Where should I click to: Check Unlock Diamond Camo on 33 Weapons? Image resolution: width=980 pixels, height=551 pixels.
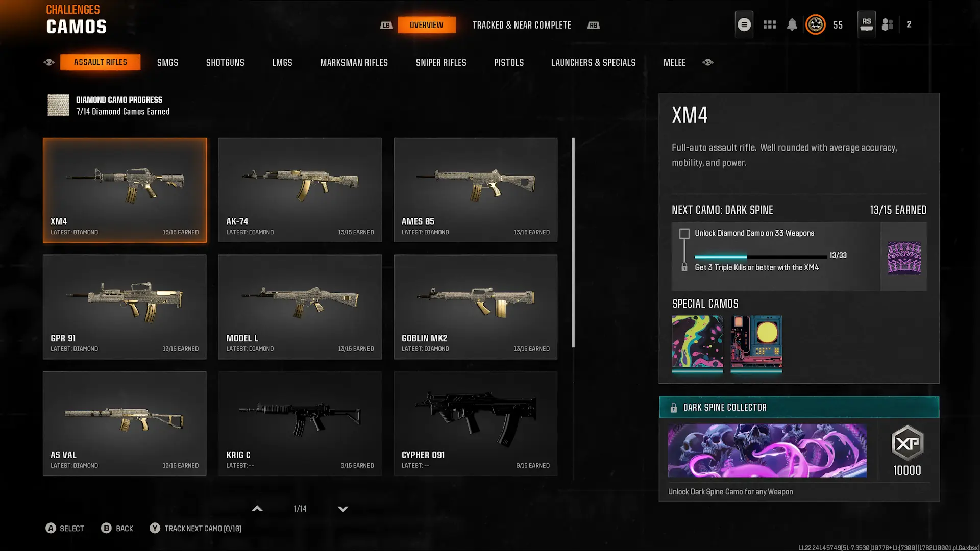pyautogui.click(x=684, y=234)
